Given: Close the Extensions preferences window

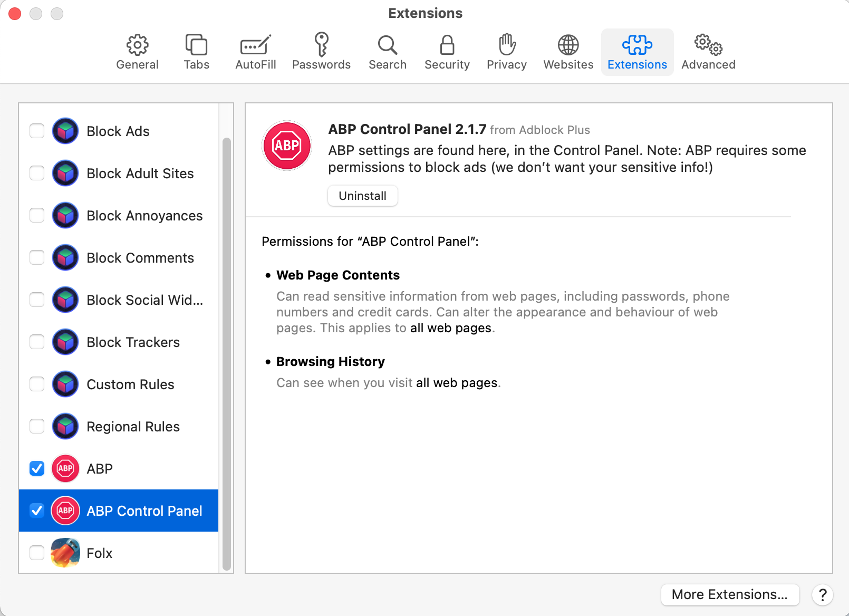Looking at the screenshot, I should tap(15, 14).
